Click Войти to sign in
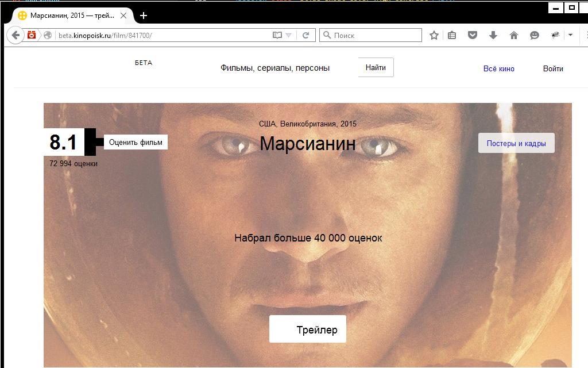 pyautogui.click(x=553, y=69)
